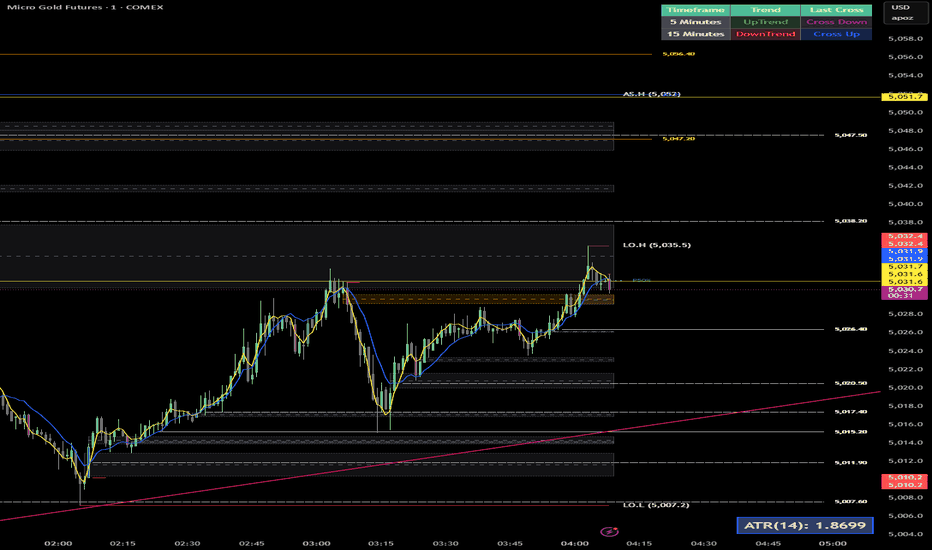The image size is (932, 550).
Task: Click the yellow 5,051.7 price tag
Action: tap(904, 96)
